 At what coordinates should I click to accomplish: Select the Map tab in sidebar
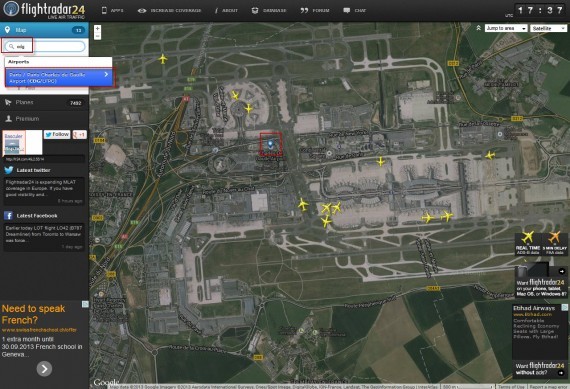pyautogui.click(x=44, y=30)
